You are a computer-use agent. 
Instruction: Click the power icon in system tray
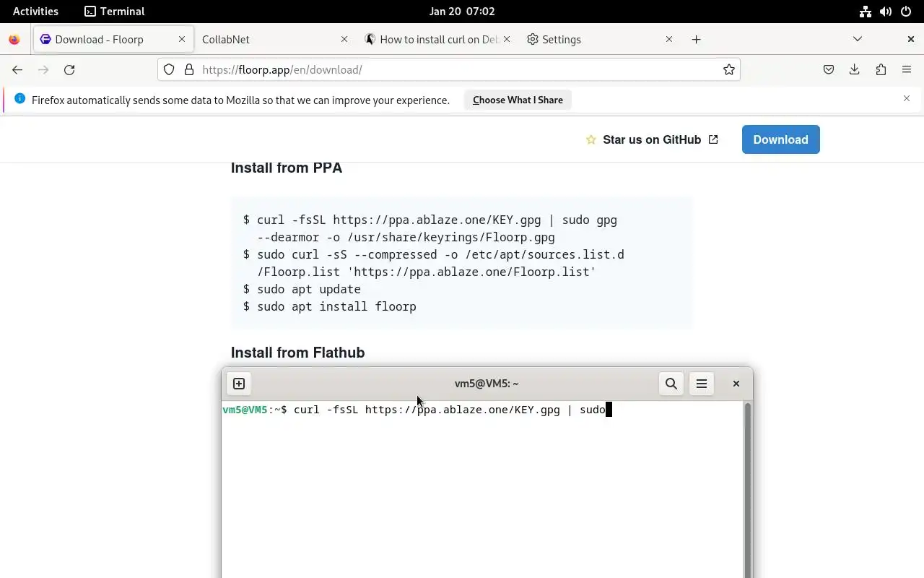[x=906, y=11]
